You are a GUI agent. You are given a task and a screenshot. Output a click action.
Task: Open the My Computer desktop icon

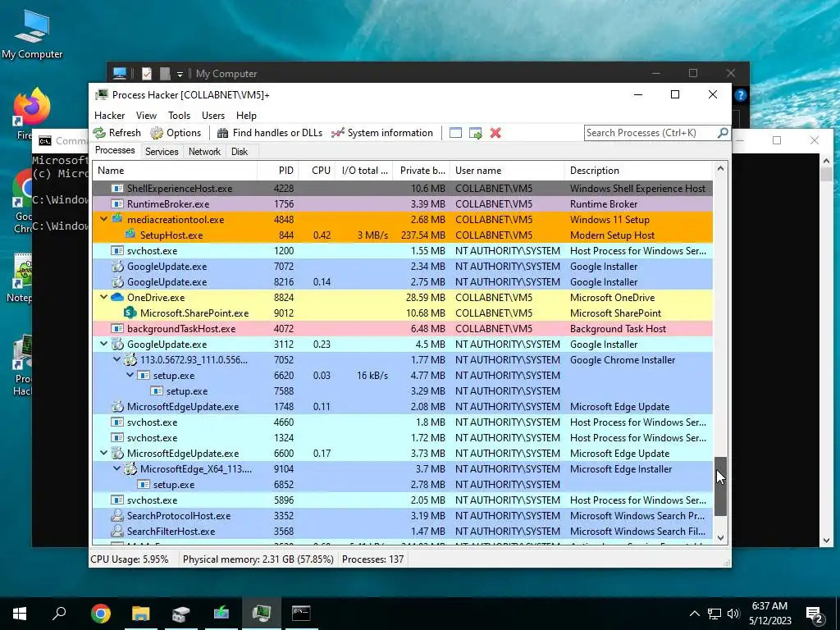[32, 34]
